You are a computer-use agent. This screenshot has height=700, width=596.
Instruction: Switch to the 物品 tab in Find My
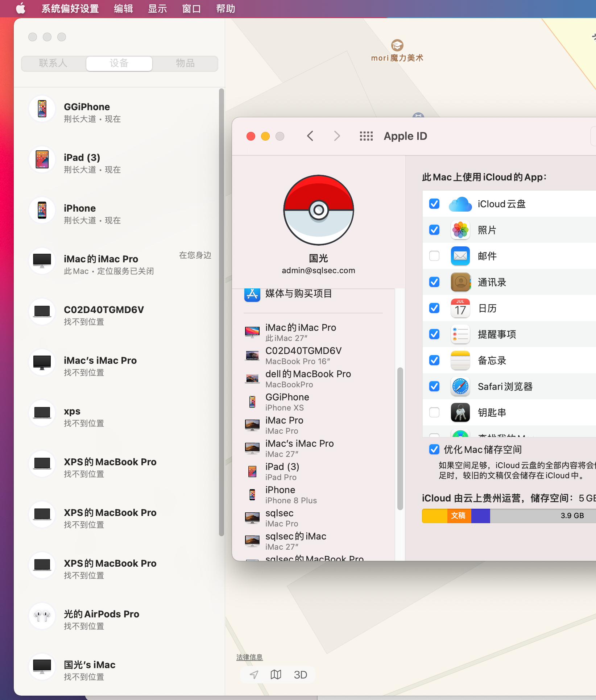(185, 63)
